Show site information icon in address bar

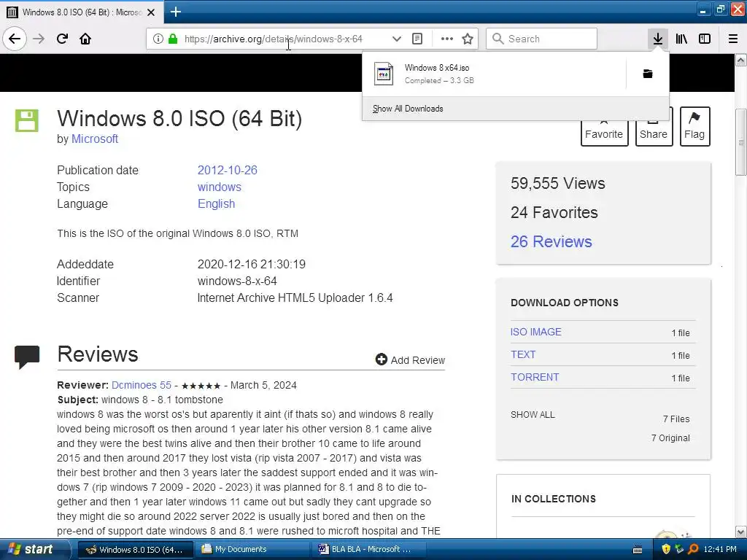[x=158, y=39]
